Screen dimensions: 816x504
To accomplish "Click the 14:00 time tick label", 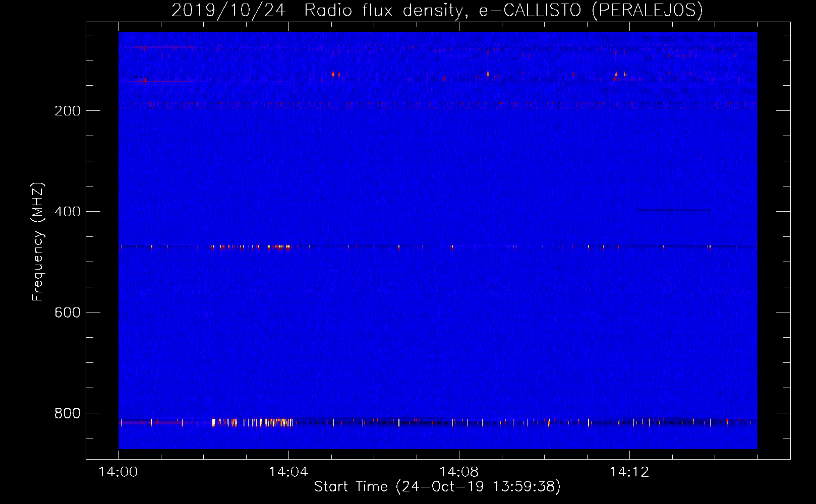I will pyautogui.click(x=118, y=472).
